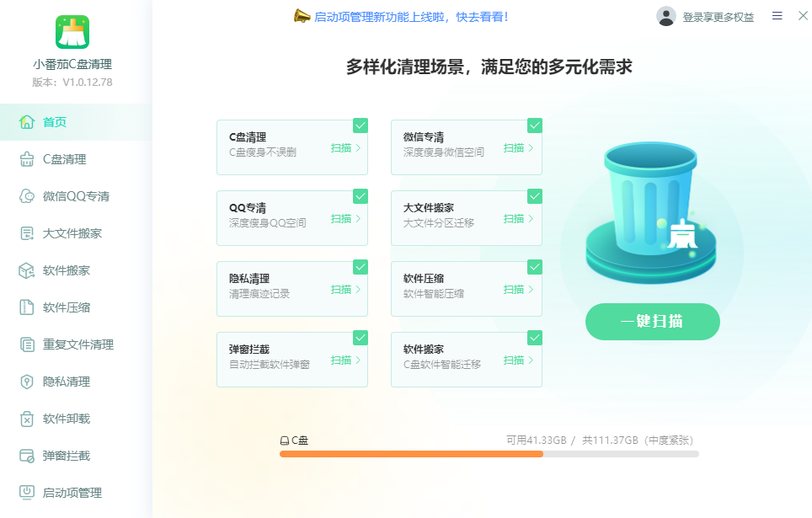Uncheck the 弹窗拦截 scan checkbox
The height and width of the screenshot is (518, 812).
point(360,338)
